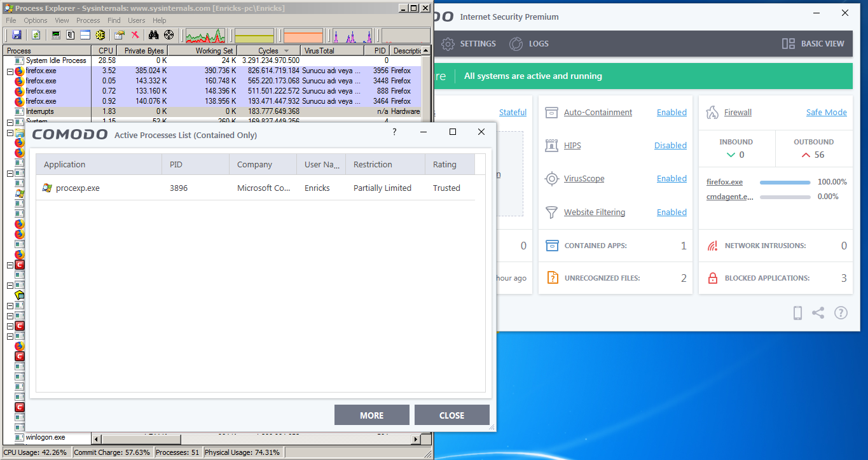The width and height of the screenshot is (868, 460).
Task: Click the Rating column header
Action: tap(450, 164)
